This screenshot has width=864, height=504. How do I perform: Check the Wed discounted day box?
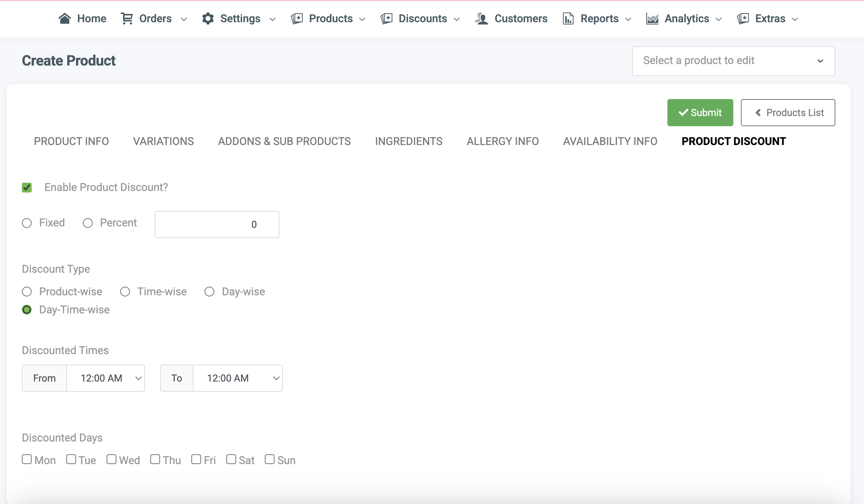111,460
